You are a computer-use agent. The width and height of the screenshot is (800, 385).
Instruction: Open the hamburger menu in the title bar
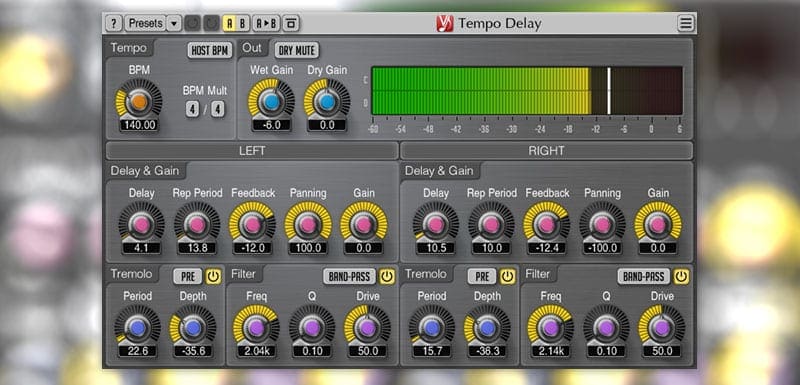(686, 23)
